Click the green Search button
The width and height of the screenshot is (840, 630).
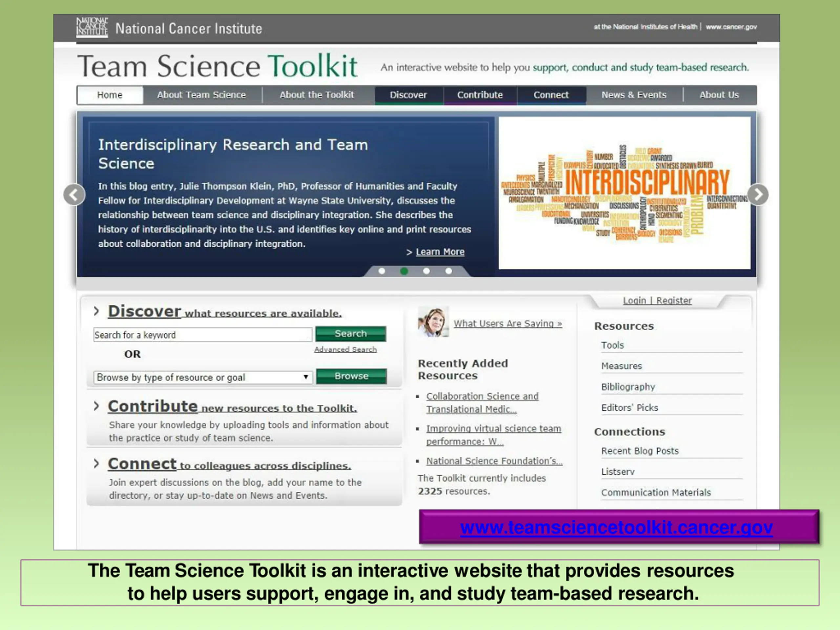tap(351, 334)
